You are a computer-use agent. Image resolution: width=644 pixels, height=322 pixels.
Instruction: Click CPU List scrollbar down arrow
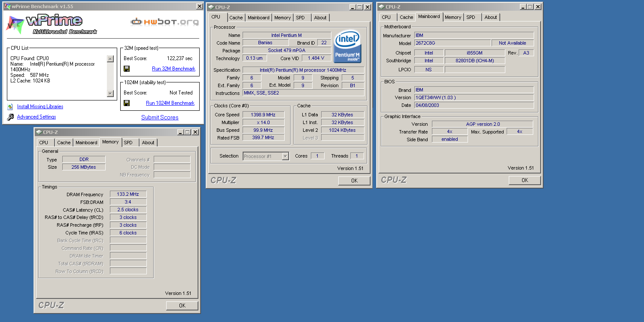tap(110, 93)
